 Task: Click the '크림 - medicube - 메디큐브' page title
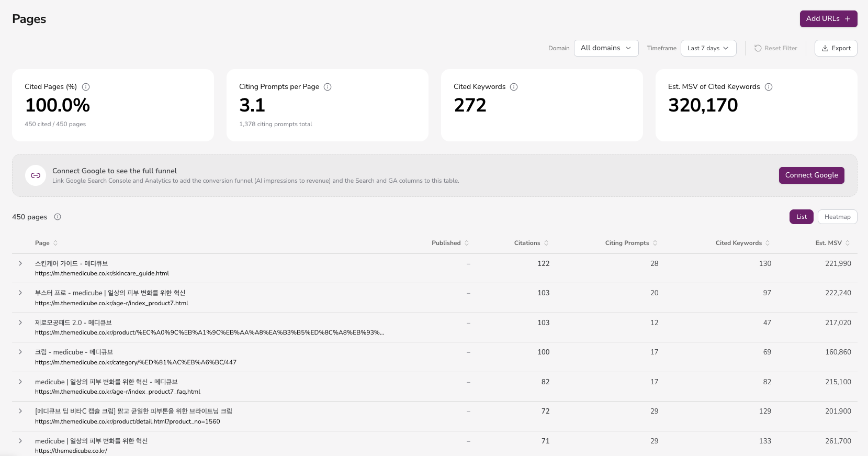click(x=74, y=352)
